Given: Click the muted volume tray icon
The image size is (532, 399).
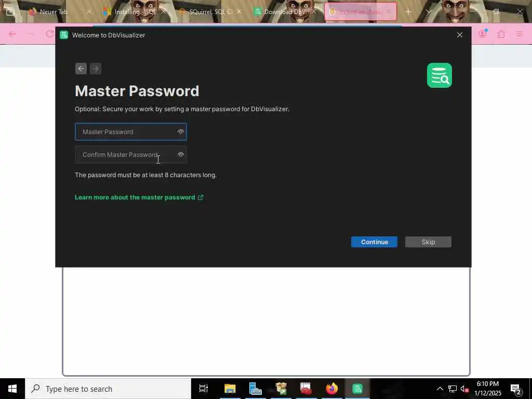Looking at the screenshot, I should coord(464,389).
